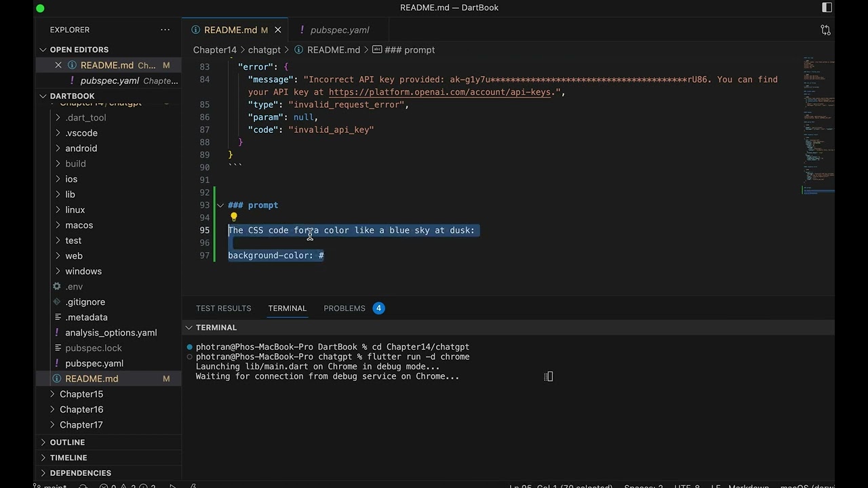Click chatgpt in the breadcrumb
Viewport: 868px width, 488px height.
tap(264, 50)
